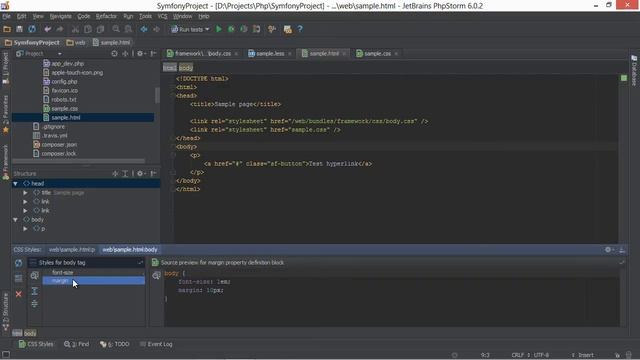The height and width of the screenshot is (360, 640).
Task: Expand the p node in Structure
Action: coord(25,229)
